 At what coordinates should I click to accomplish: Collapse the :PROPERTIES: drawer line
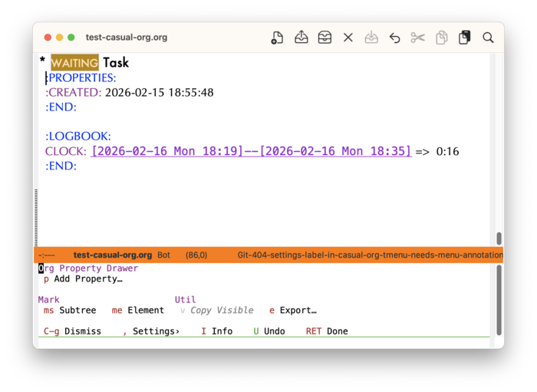click(x=81, y=77)
